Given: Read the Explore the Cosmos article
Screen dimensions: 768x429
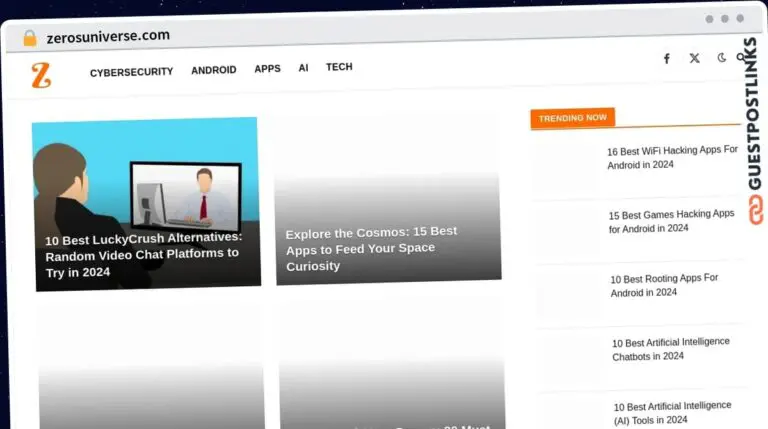Looking at the screenshot, I should (372, 248).
